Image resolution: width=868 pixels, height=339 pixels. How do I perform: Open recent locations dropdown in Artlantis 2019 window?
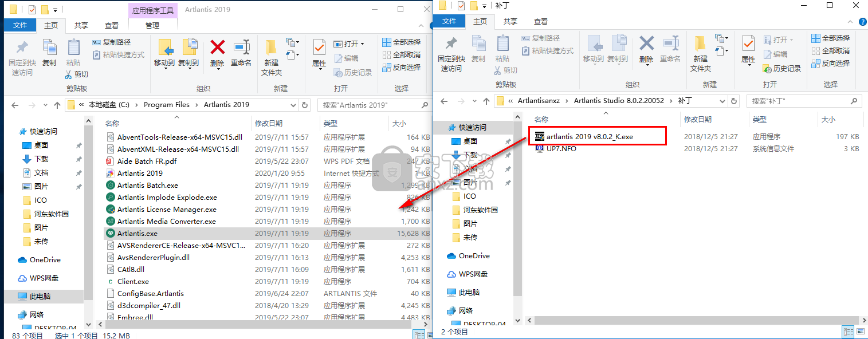(46, 105)
